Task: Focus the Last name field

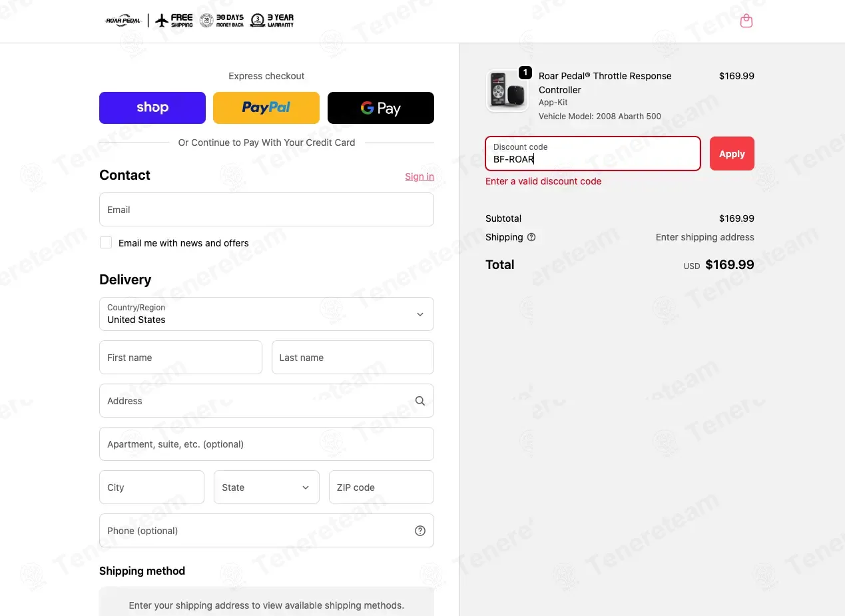Action: coord(353,358)
